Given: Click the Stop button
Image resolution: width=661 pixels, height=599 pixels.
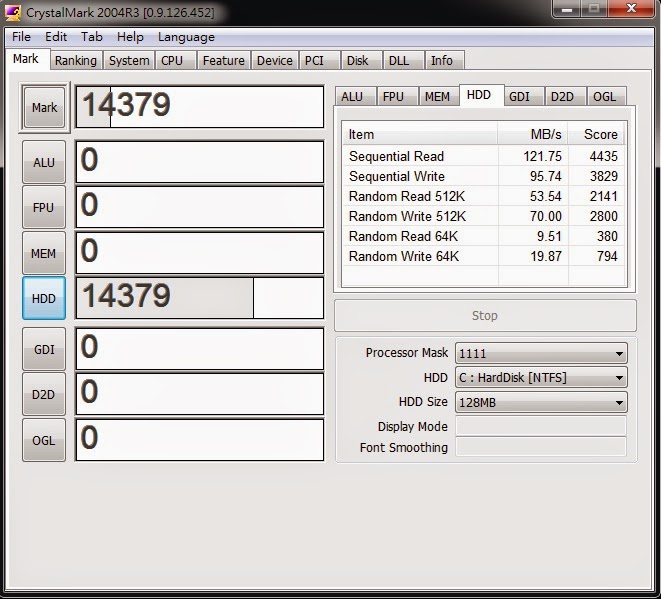Looking at the screenshot, I should pyautogui.click(x=485, y=315).
